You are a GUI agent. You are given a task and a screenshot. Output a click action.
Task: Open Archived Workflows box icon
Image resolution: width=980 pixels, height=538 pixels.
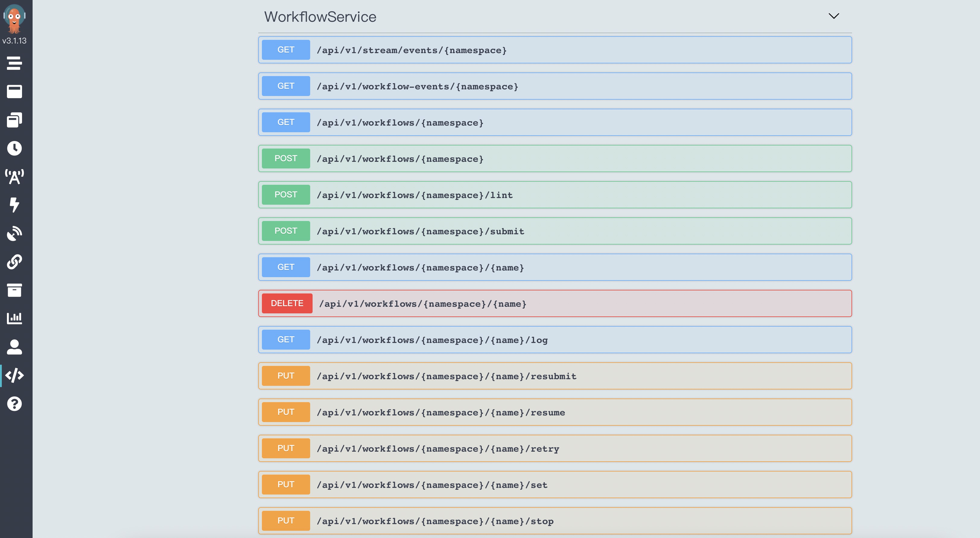pyautogui.click(x=14, y=290)
